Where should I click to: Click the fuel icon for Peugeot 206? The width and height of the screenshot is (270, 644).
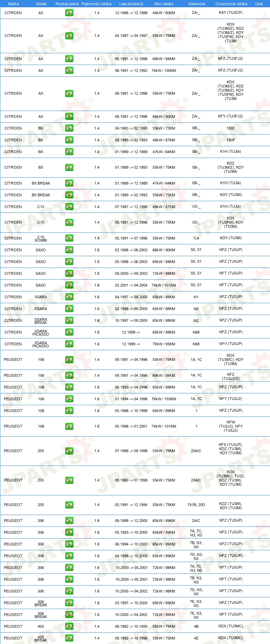pos(69,521)
